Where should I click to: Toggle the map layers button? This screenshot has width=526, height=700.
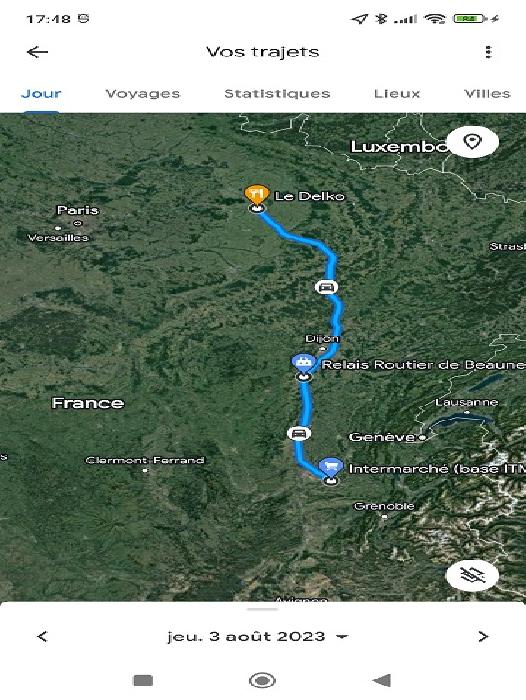[x=472, y=575]
